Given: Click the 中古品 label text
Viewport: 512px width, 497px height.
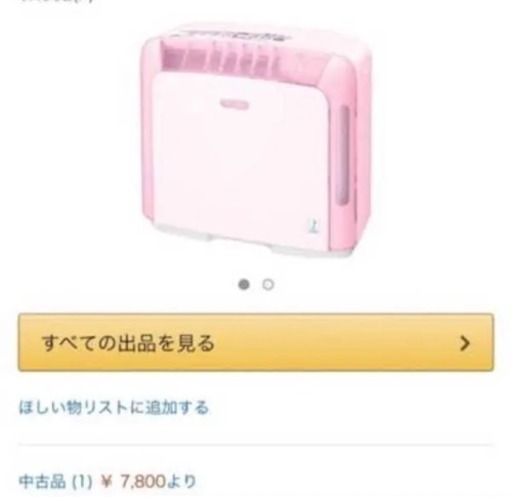Looking at the screenshot, I should [42, 481].
